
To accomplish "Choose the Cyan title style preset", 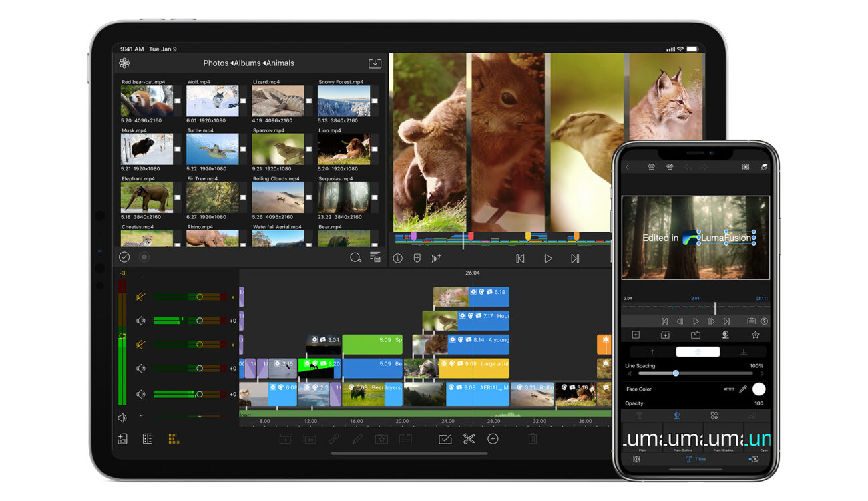I will 757,438.
